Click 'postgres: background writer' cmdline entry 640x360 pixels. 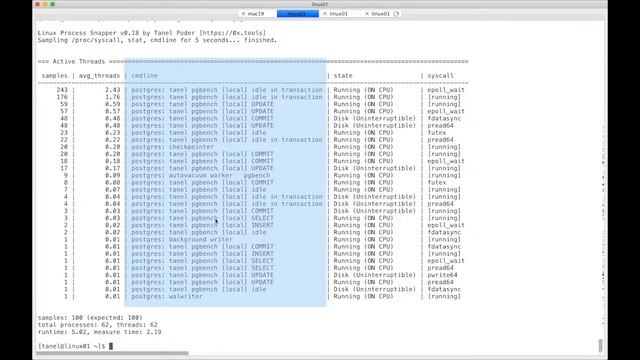182,240
